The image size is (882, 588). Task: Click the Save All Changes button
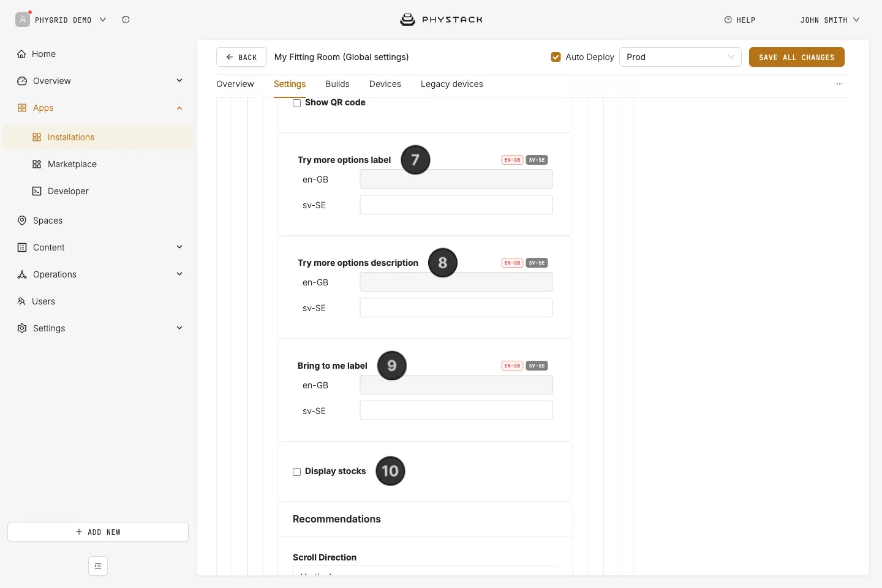pyautogui.click(x=797, y=57)
